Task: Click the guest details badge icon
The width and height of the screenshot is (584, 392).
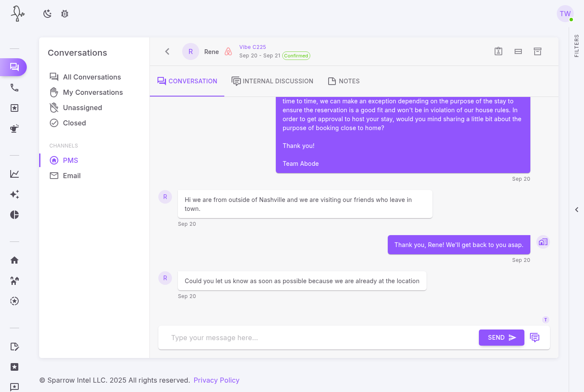Action: (x=498, y=51)
